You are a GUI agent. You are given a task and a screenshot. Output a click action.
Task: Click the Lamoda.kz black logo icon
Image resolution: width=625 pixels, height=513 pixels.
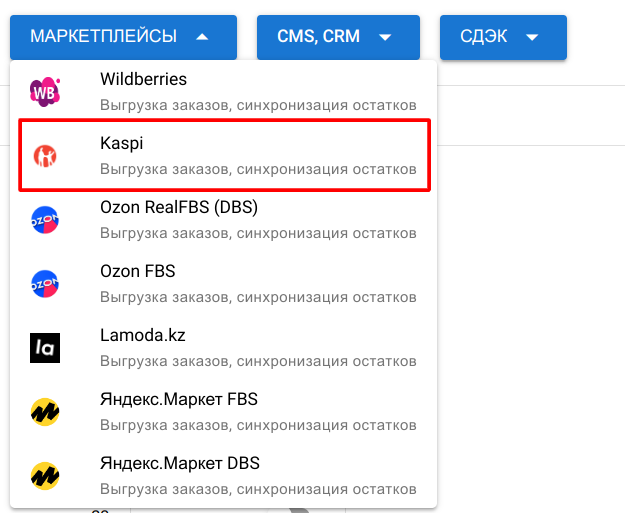pyautogui.click(x=45, y=348)
